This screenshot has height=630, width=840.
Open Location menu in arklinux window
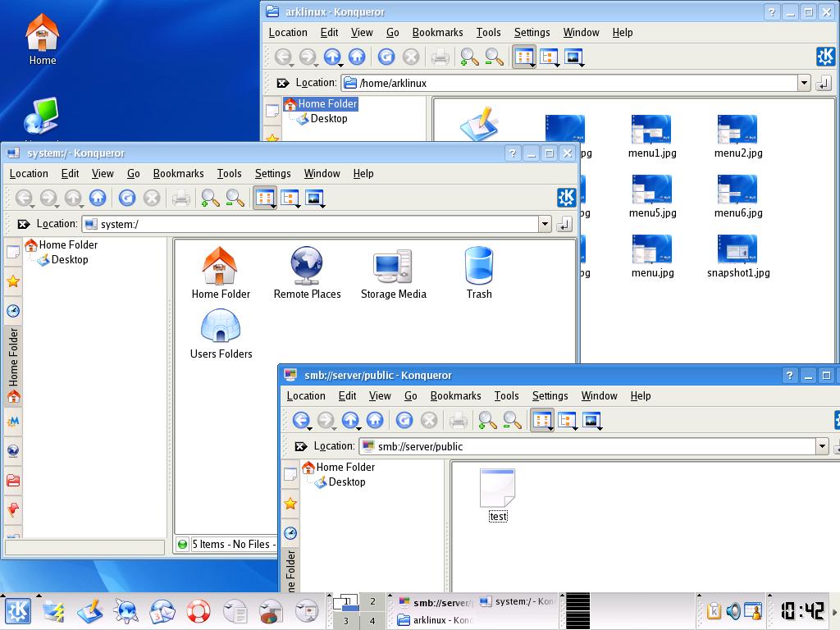pos(288,33)
